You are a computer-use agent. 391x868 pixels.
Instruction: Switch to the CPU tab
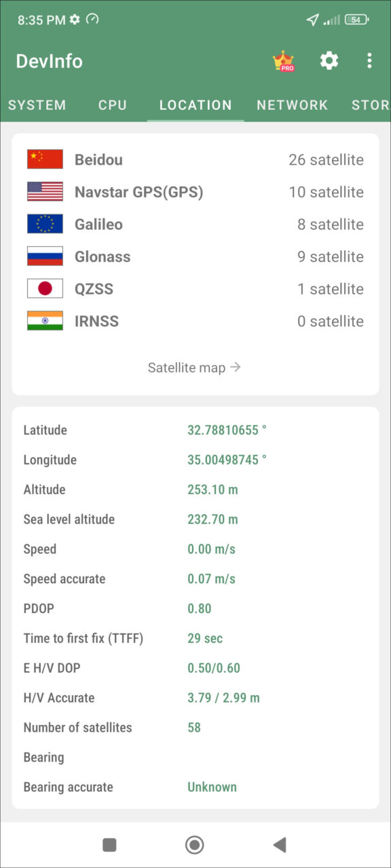[x=113, y=105]
